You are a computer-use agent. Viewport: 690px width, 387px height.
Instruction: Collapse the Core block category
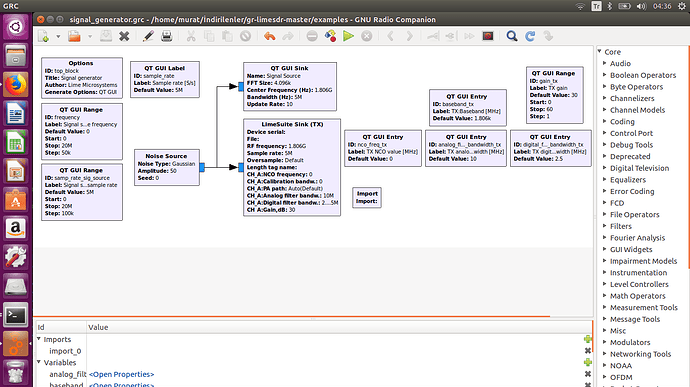click(600, 52)
